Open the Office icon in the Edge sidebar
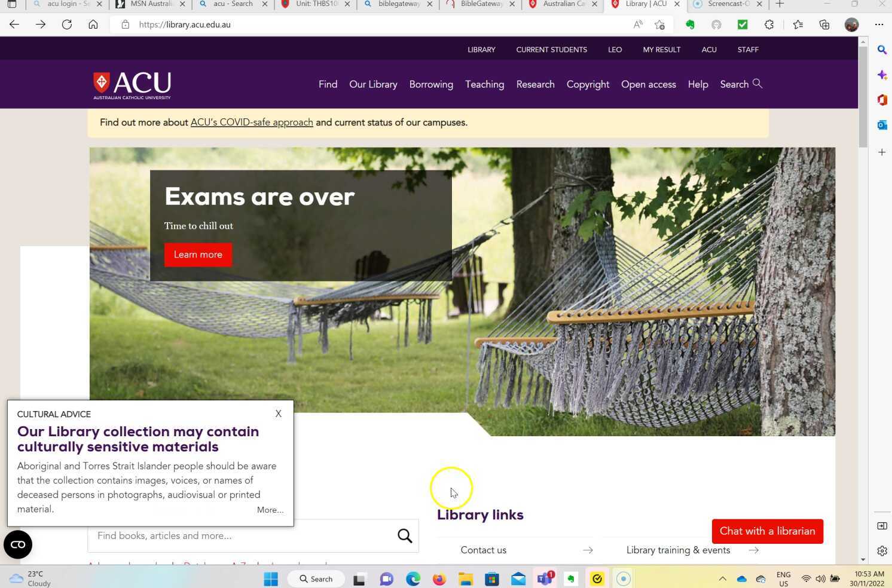Image resolution: width=892 pixels, height=588 pixels. pos(882,100)
